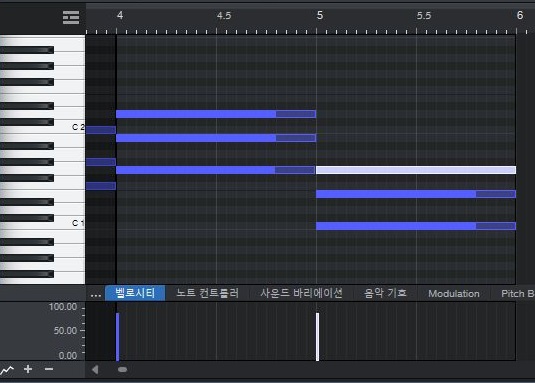The width and height of the screenshot is (535, 383).
Task: Click bar 5 marker on ruler
Action: tap(320, 15)
